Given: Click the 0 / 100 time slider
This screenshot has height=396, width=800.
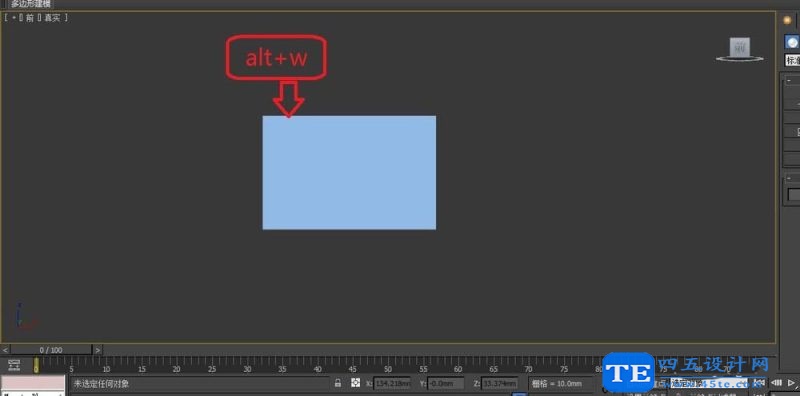Looking at the screenshot, I should click(x=51, y=350).
